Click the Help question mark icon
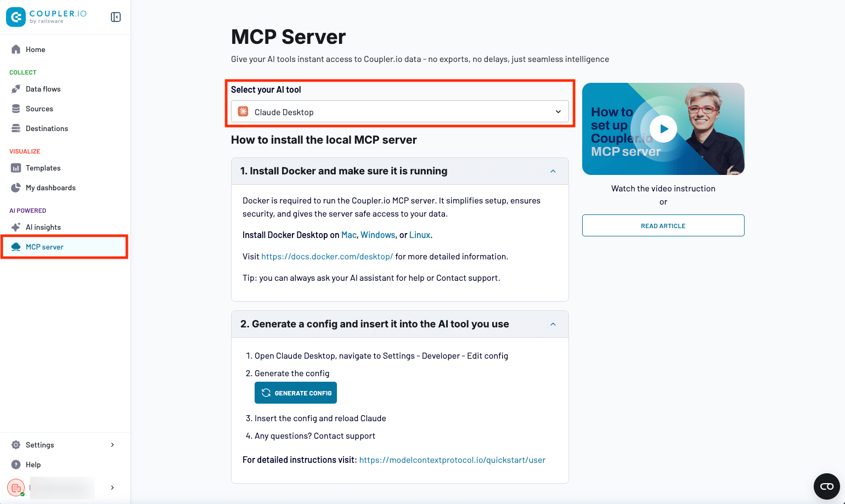 coord(16,465)
